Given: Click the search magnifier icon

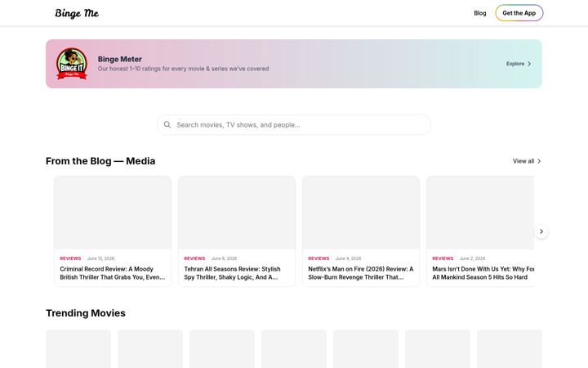Looking at the screenshot, I should coord(167,124).
